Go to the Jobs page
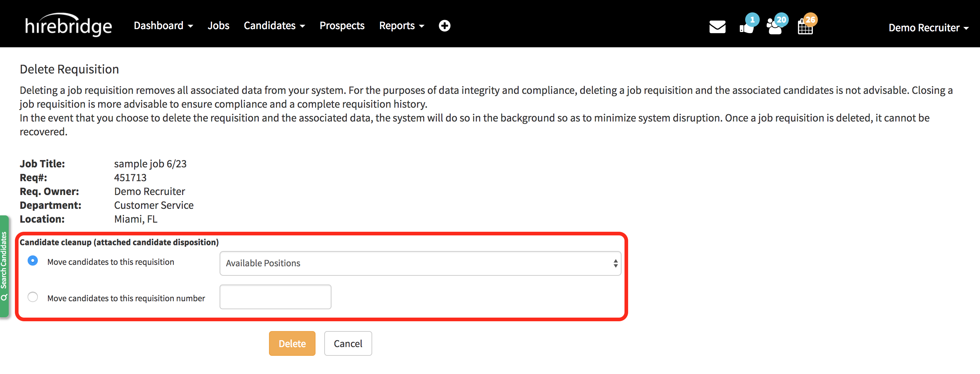The height and width of the screenshot is (374, 980). tap(218, 25)
